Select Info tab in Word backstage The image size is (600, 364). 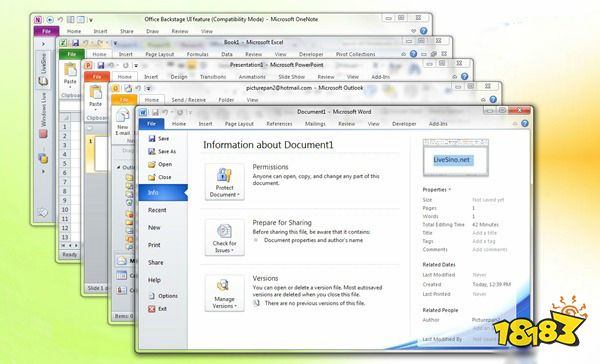(163, 193)
